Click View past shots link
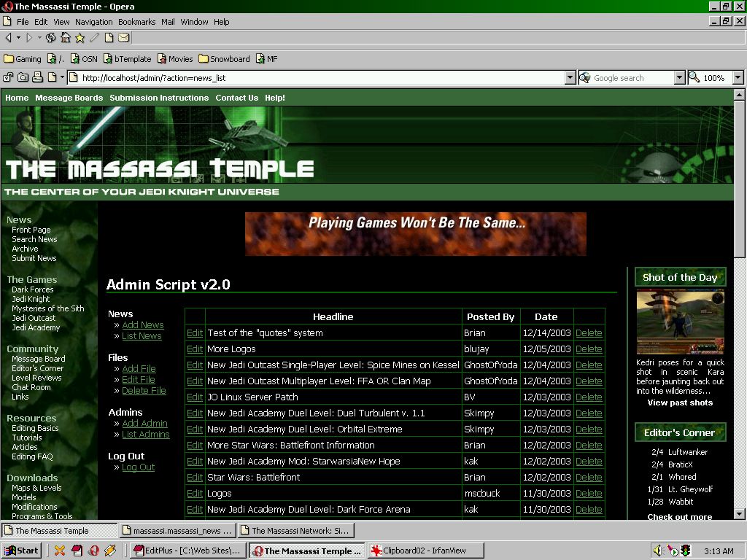747x560 pixels. coord(681,402)
